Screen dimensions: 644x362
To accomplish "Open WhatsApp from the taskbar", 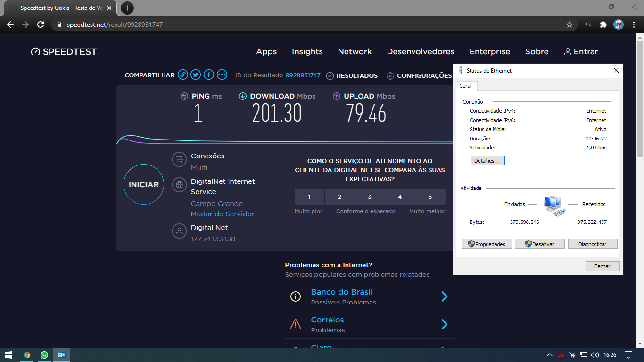I will tap(44, 355).
